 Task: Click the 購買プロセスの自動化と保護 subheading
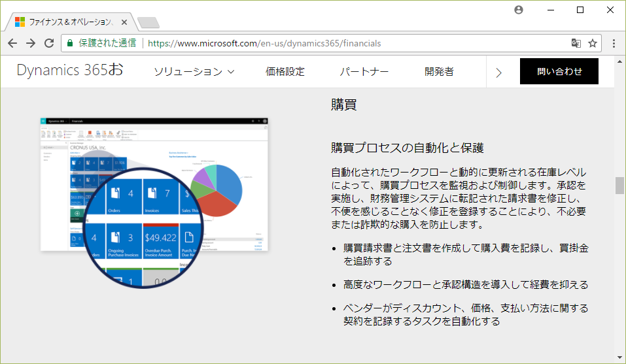pyautogui.click(x=408, y=148)
